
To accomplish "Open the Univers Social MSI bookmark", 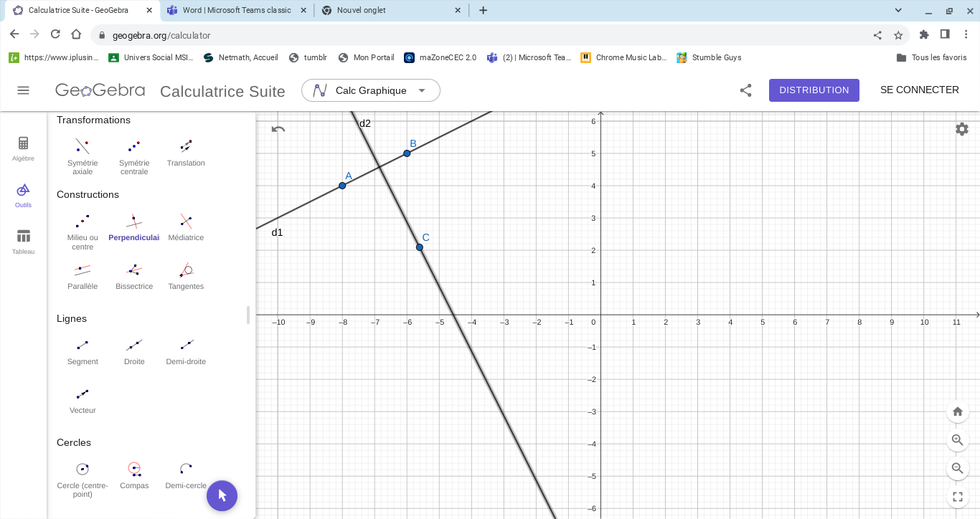I will (x=151, y=57).
